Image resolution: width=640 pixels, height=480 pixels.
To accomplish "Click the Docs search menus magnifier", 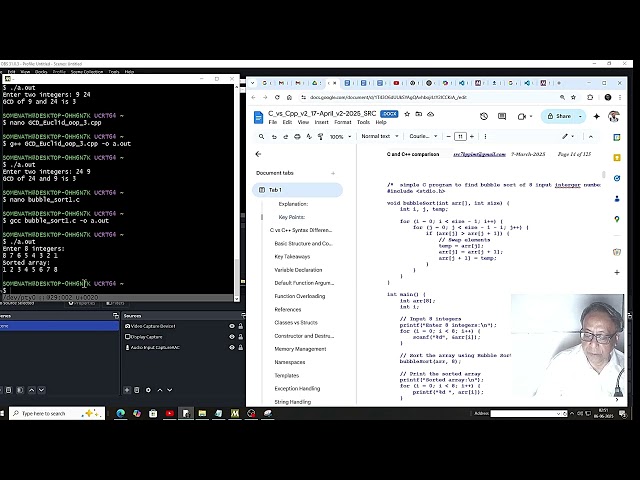I will point(262,137).
